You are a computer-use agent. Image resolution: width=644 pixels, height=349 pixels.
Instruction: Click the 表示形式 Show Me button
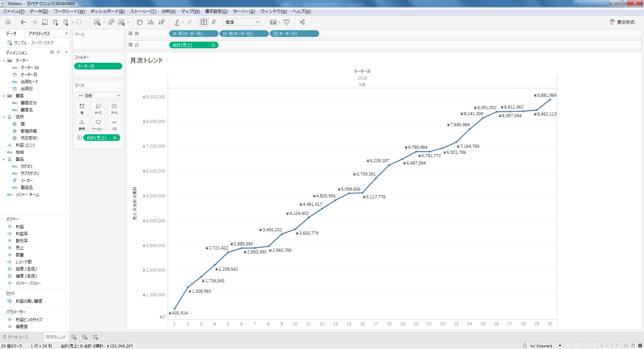coord(622,22)
